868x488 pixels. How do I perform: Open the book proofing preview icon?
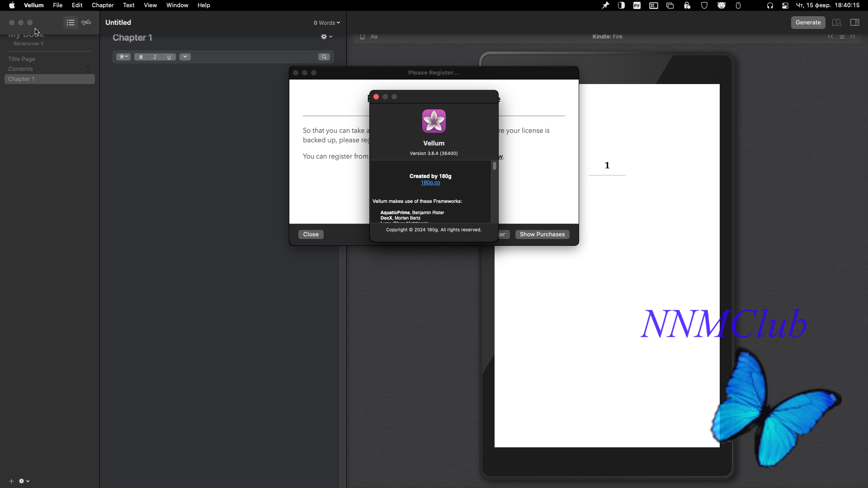836,23
